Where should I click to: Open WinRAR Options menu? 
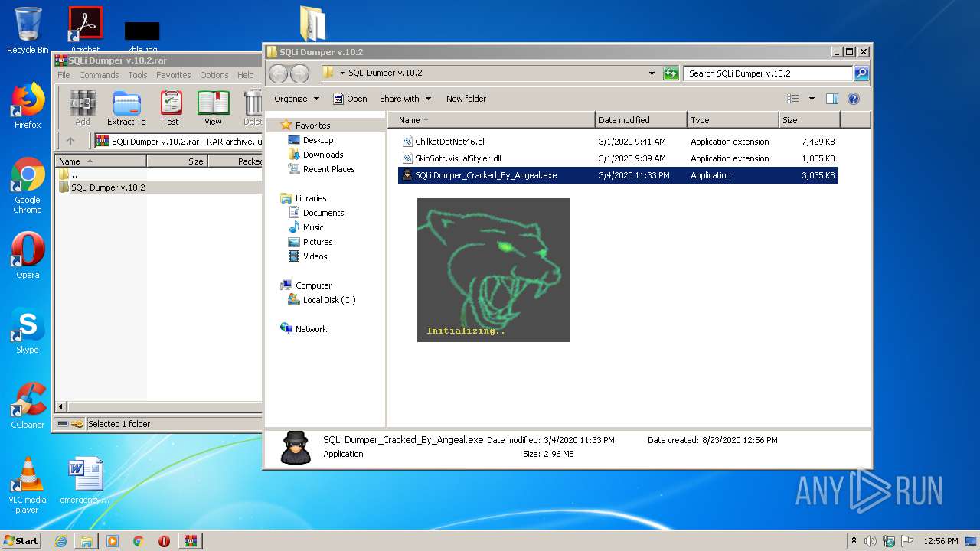214,75
